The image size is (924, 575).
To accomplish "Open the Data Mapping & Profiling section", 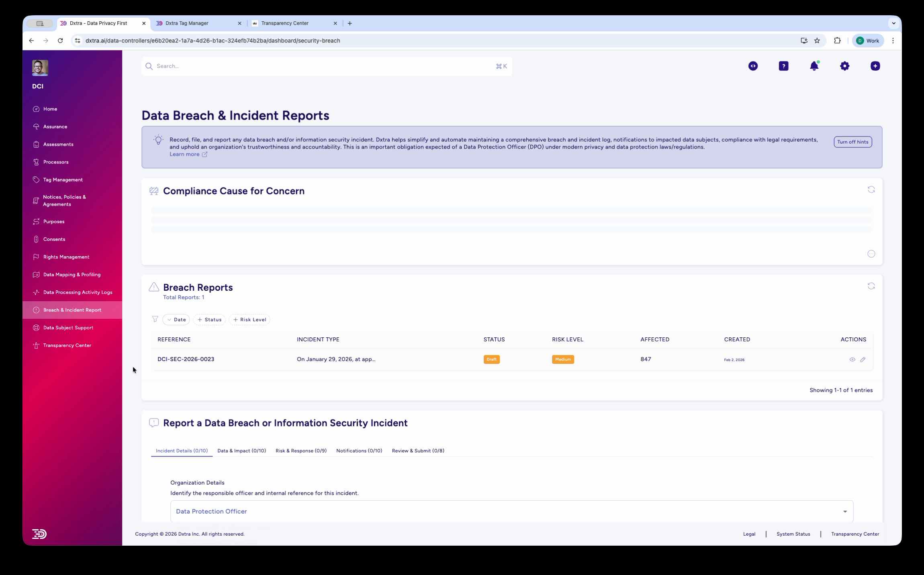I will [x=72, y=274].
